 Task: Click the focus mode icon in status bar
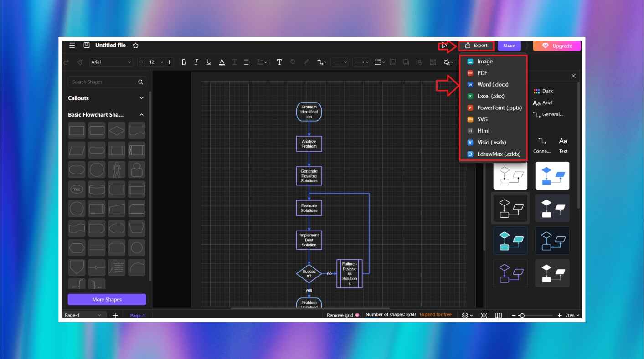pyautogui.click(x=484, y=315)
